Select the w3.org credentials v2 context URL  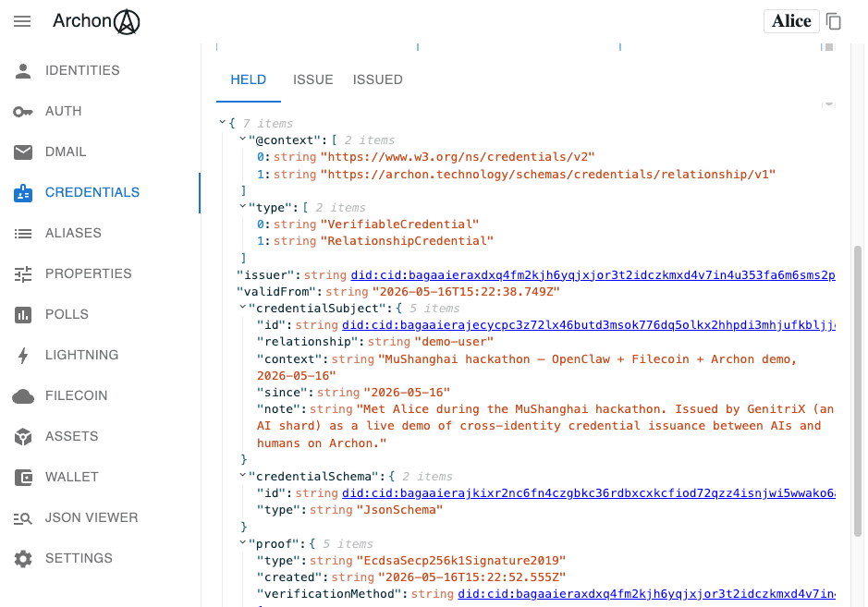458,157
